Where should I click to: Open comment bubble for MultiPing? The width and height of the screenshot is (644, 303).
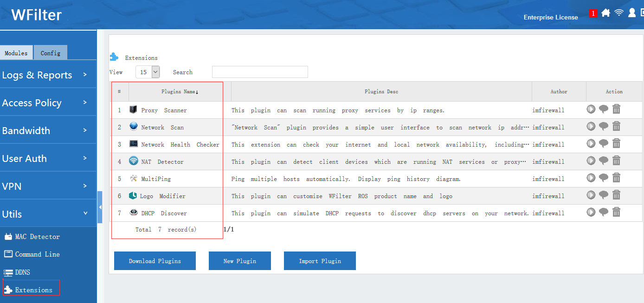[x=603, y=178]
